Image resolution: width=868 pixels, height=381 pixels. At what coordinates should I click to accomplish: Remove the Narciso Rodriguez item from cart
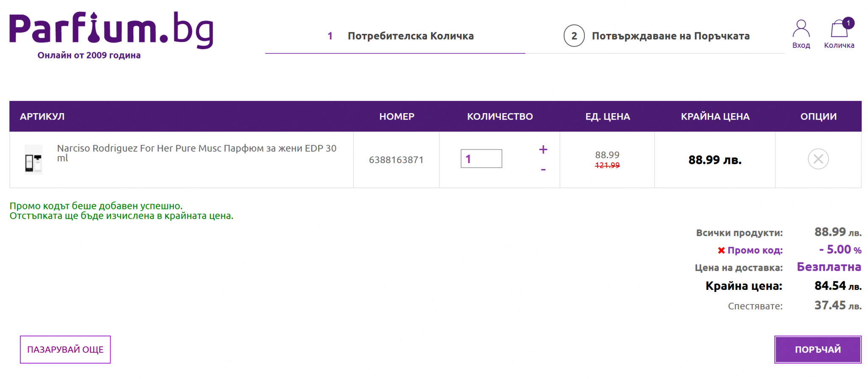(818, 159)
